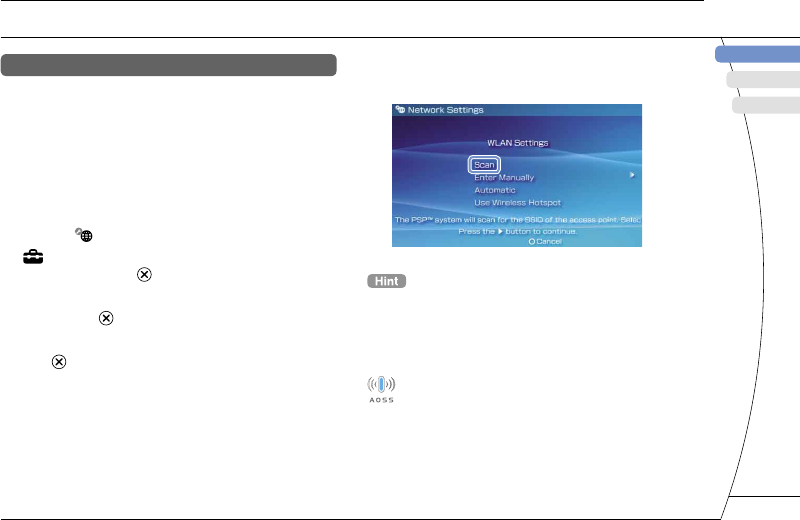This screenshot has width=800, height=520.
Task: Choose Use Wireless Hotspot option
Action: pos(517,203)
